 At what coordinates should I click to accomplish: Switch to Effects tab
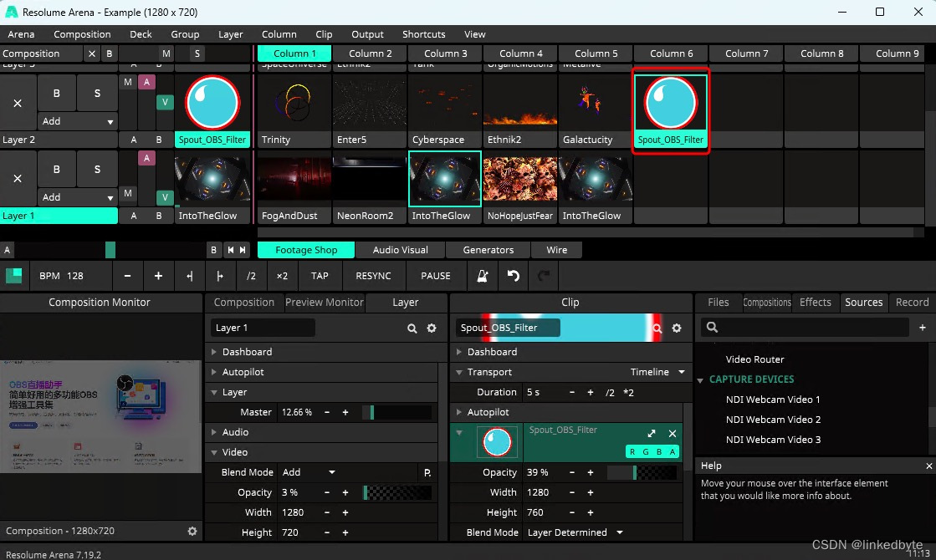click(815, 303)
